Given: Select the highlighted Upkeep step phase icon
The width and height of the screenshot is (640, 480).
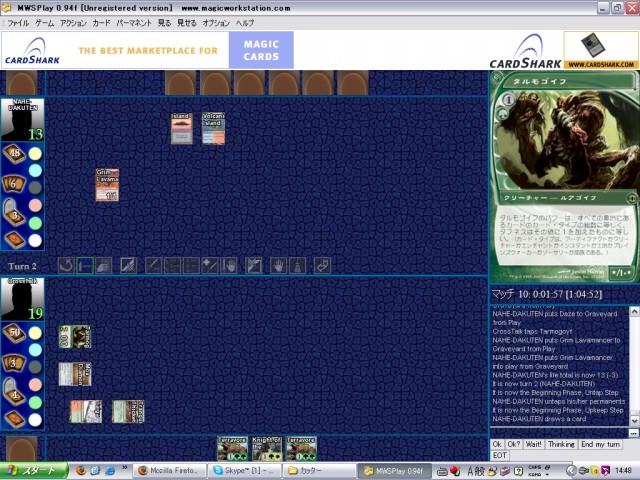Looking at the screenshot, I should [x=85, y=266].
